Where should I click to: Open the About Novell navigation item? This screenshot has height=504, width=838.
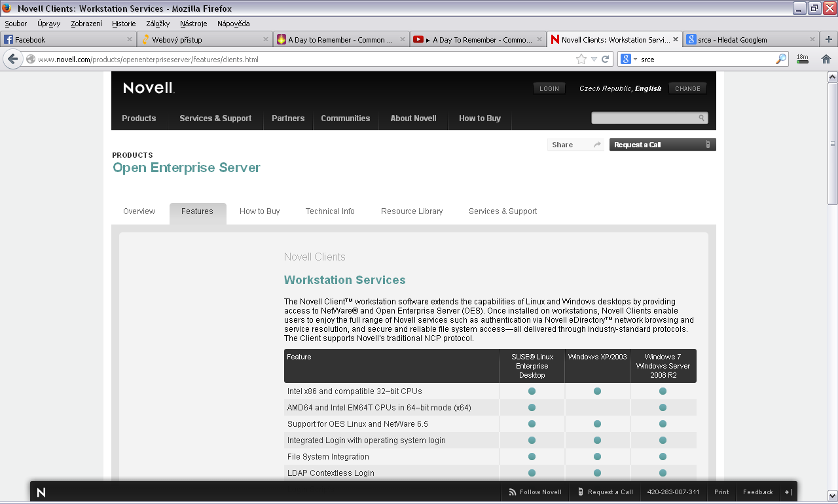click(x=413, y=118)
